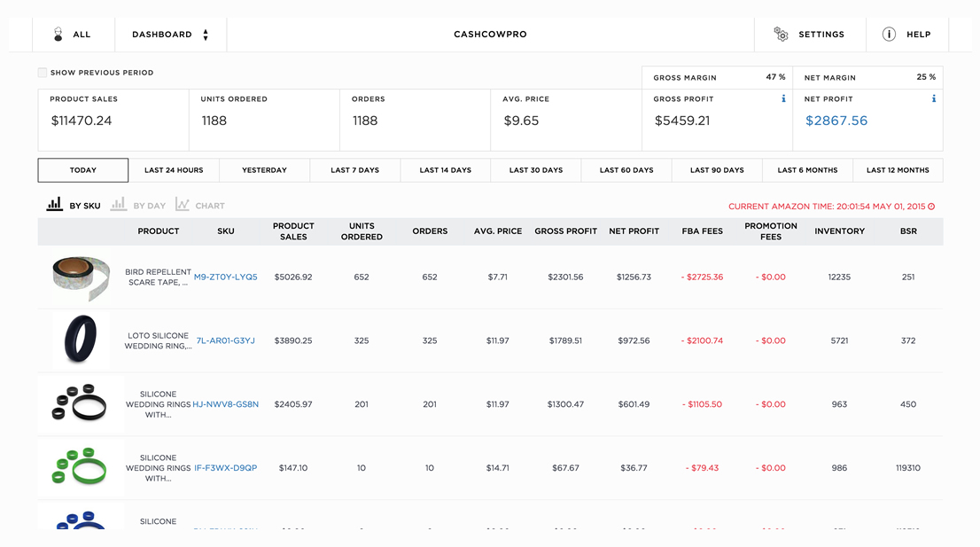Click Gross Profit info icon

tap(783, 98)
